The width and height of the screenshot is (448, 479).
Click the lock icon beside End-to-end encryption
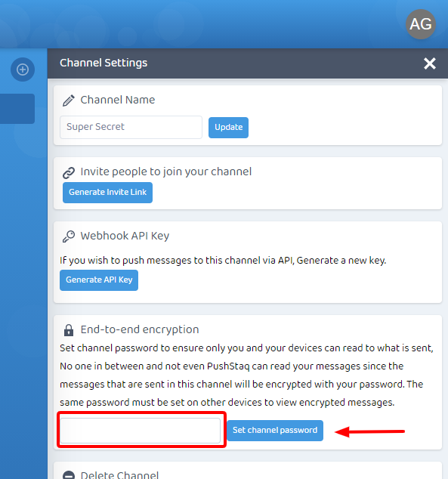tap(69, 330)
